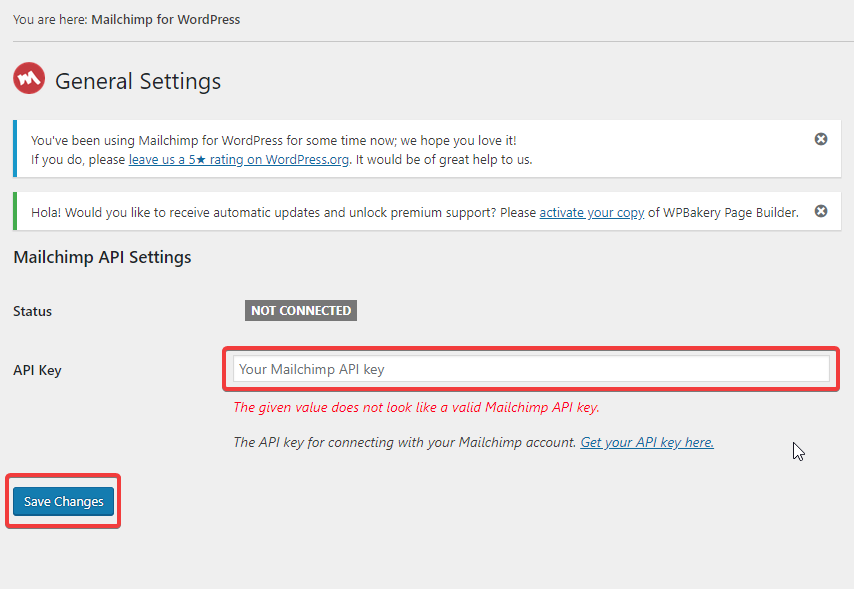
Task: Dismiss the 5-star rating request notice
Action: coord(821,139)
